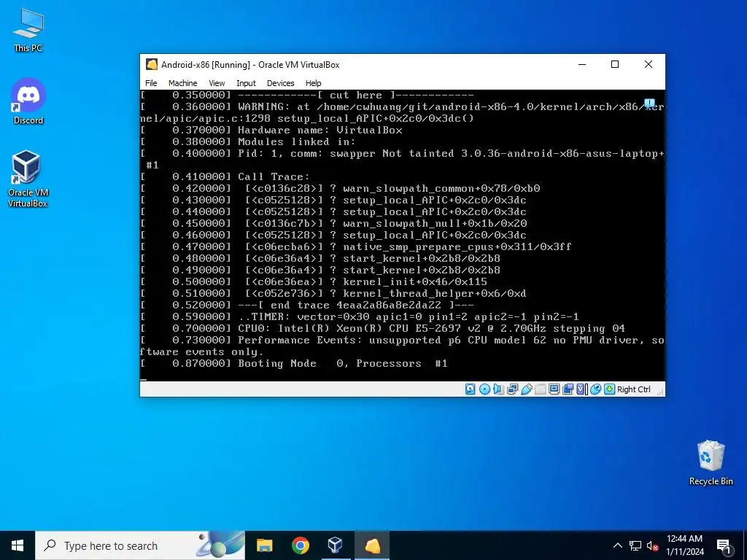Click the 'warn_slowpath_null+0x1b/0x20' trace line

[333, 223]
